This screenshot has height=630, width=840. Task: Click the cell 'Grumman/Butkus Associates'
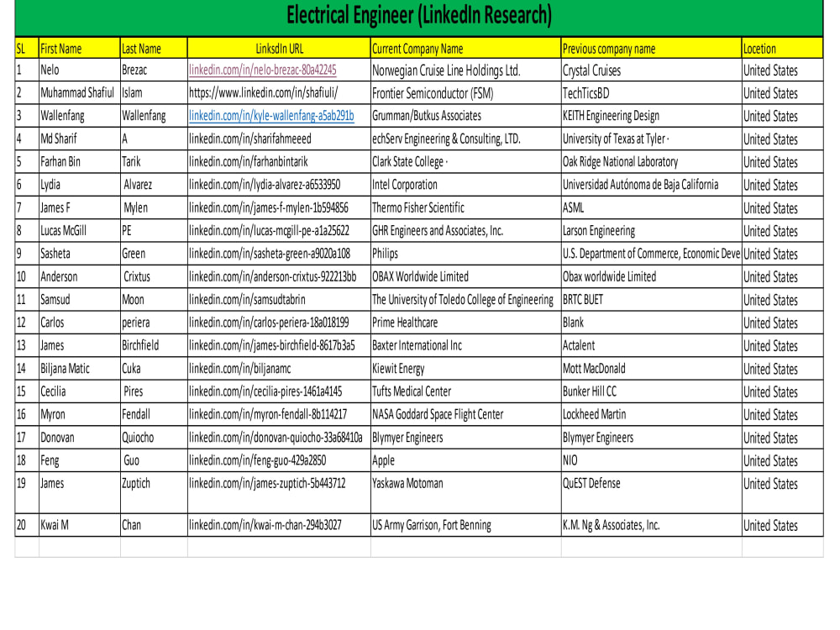(465, 116)
